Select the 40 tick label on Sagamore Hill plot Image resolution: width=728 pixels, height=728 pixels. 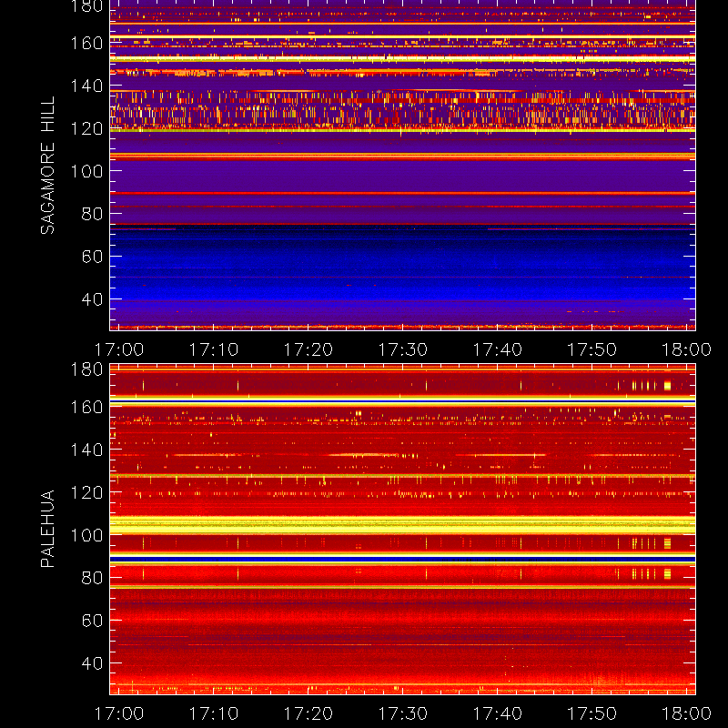[92, 299]
